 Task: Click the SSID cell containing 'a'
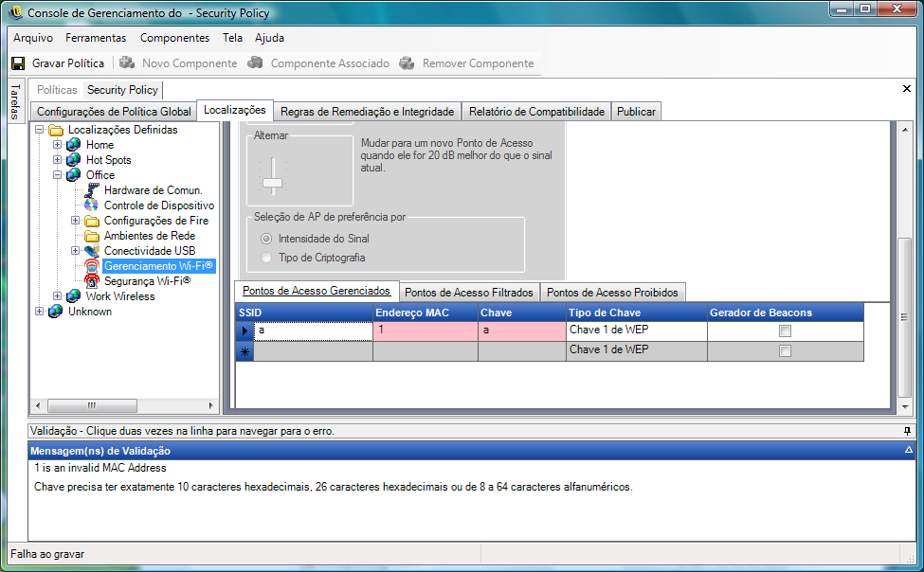pyautogui.click(x=314, y=331)
